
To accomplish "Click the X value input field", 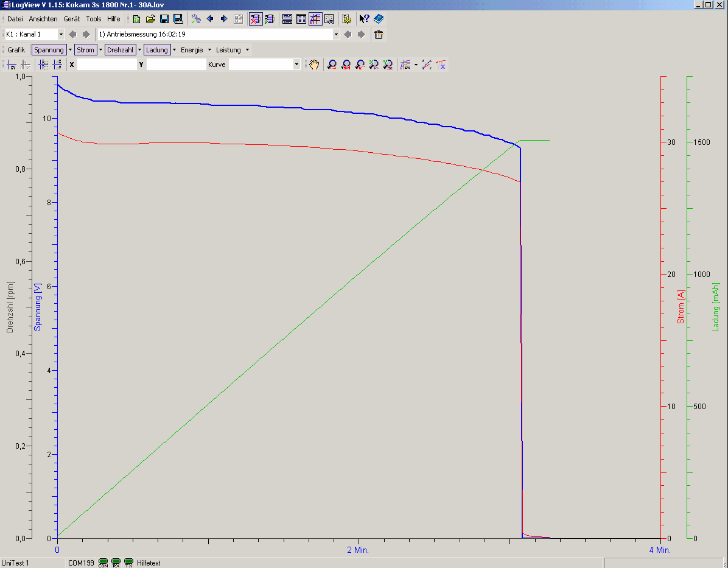I will [x=107, y=65].
